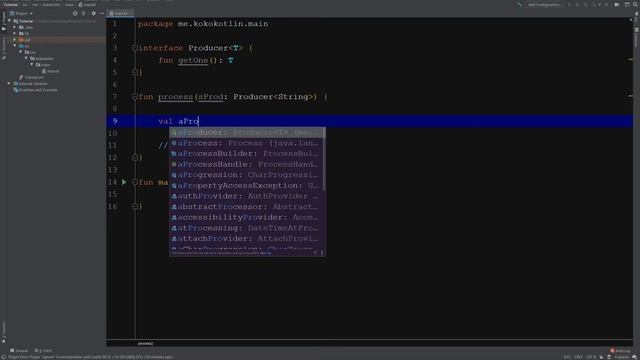Choose accessibilityProvider completion suggestion

coord(247,217)
